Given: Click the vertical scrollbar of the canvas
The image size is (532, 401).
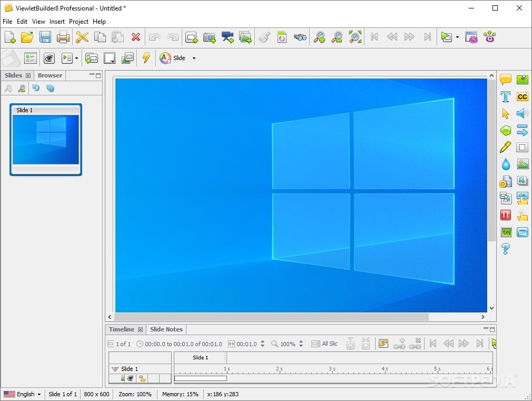Looking at the screenshot, I should pos(491,161).
